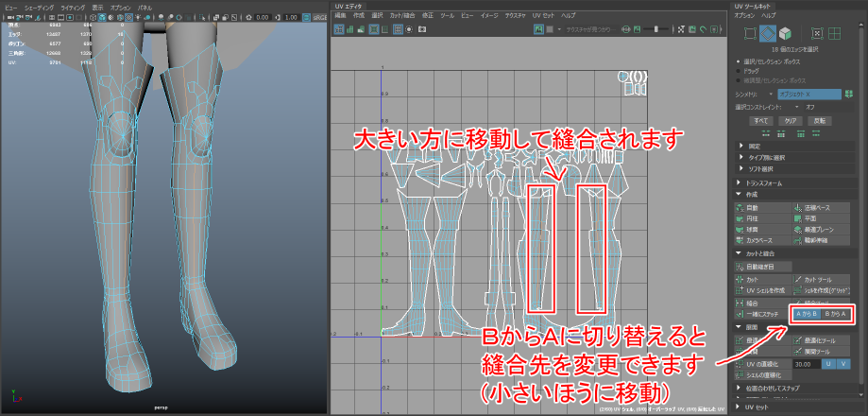868x416 pixels.
Task: Click the 法線ベース normal-based mapping button
Action: point(821,208)
